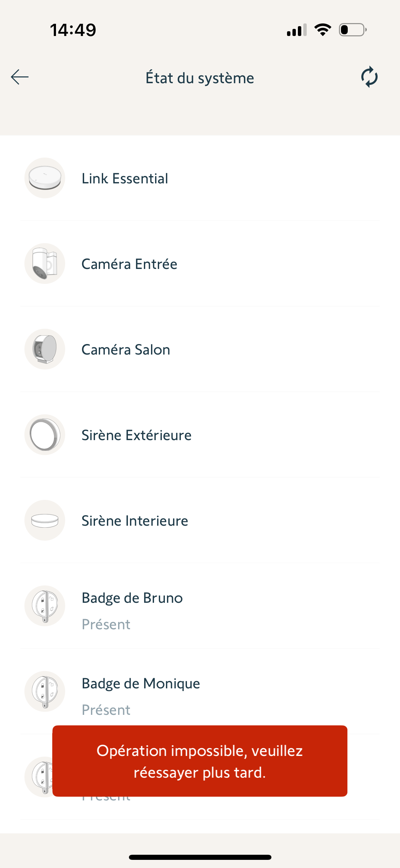Tap the Link Essential hub icon
Viewport: 400px width, 868px height.
(x=45, y=178)
